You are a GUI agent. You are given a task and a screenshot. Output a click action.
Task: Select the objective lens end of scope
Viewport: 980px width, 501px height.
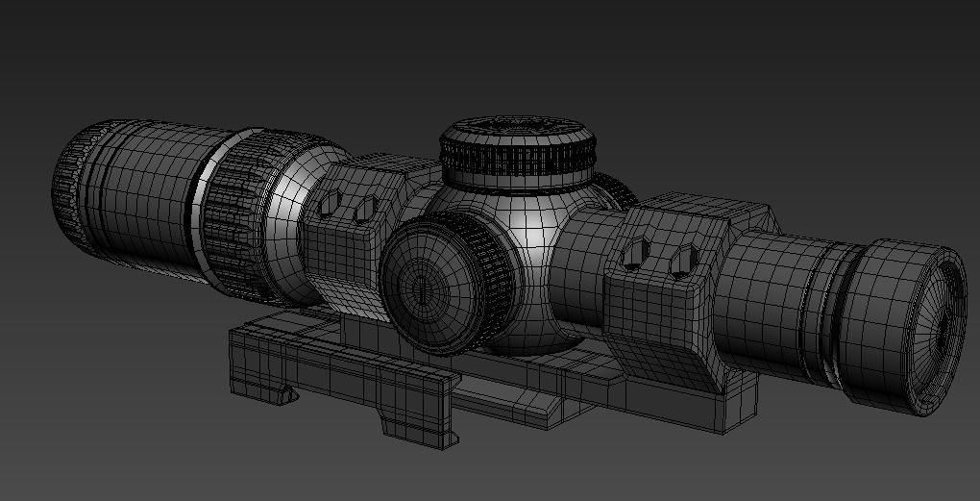click(x=903, y=327)
